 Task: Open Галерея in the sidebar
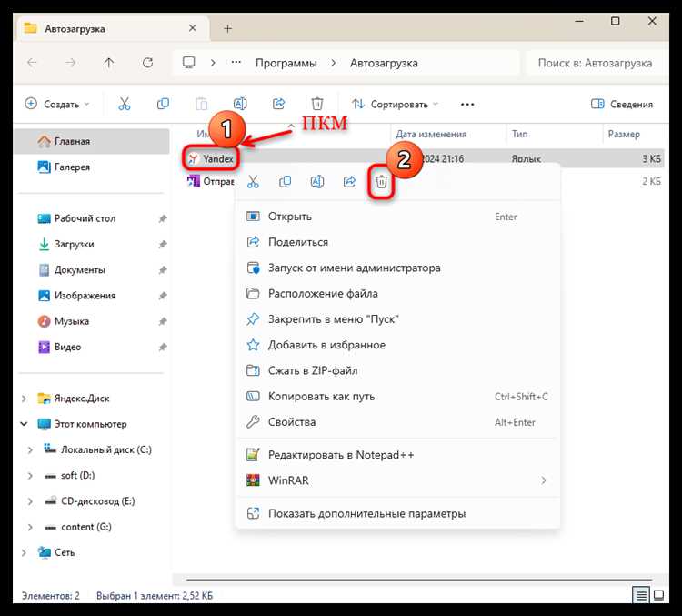pyautogui.click(x=91, y=167)
